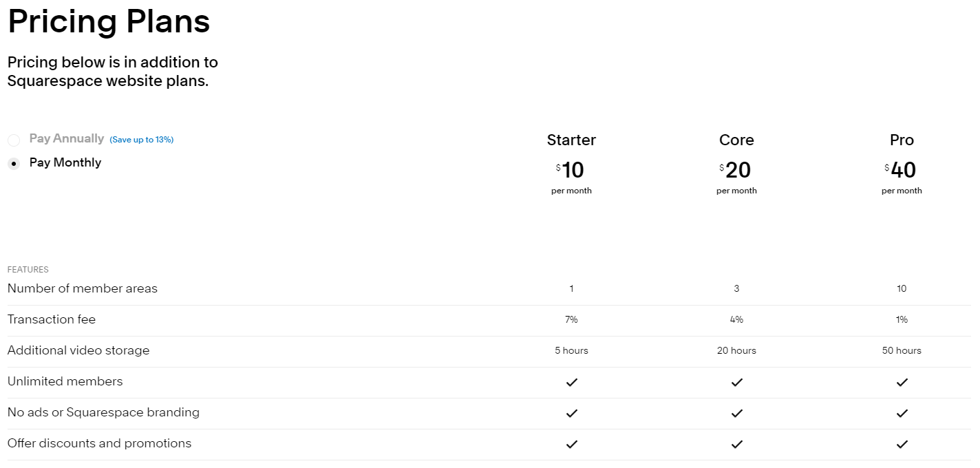980x468 pixels.
Task: Click Pro checkmark for No ads row
Action: pyautogui.click(x=902, y=414)
